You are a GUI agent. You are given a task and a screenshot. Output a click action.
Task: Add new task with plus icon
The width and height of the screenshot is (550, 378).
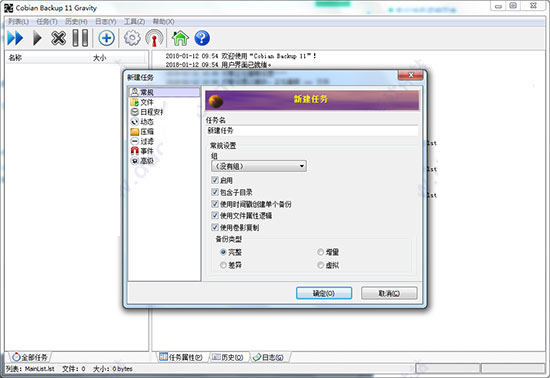[x=106, y=38]
